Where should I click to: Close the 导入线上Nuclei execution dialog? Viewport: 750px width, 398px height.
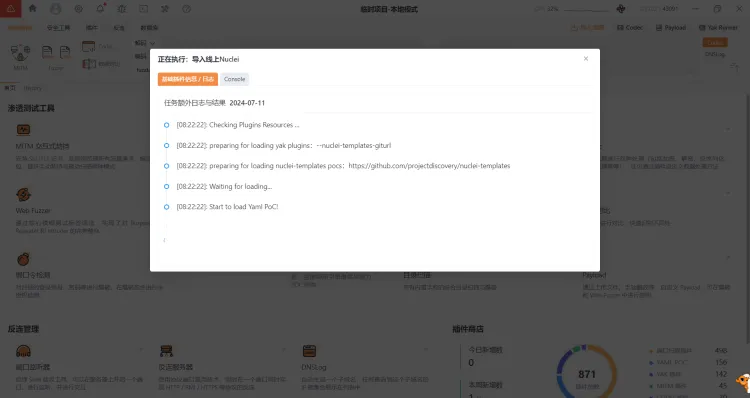585,58
